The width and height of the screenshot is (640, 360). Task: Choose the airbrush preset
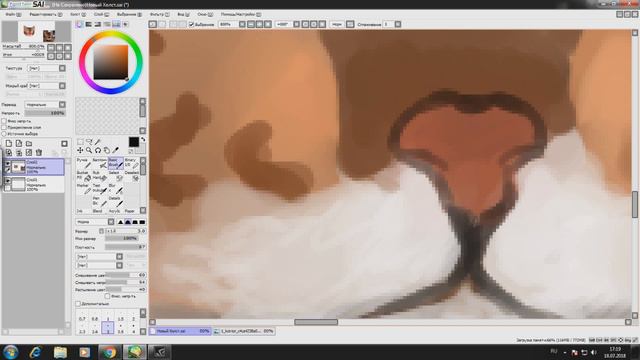(99, 163)
